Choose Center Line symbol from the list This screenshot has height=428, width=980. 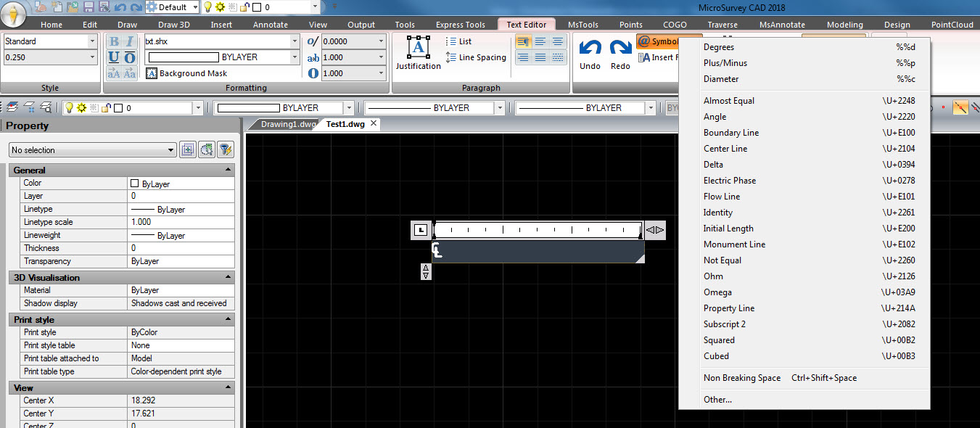(x=725, y=149)
